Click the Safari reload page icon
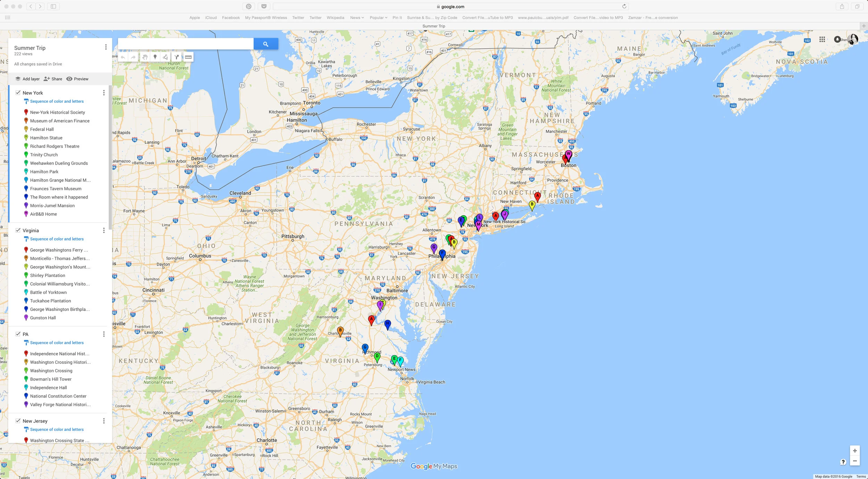Image resolution: width=868 pixels, height=479 pixels. tap(624, 7)
